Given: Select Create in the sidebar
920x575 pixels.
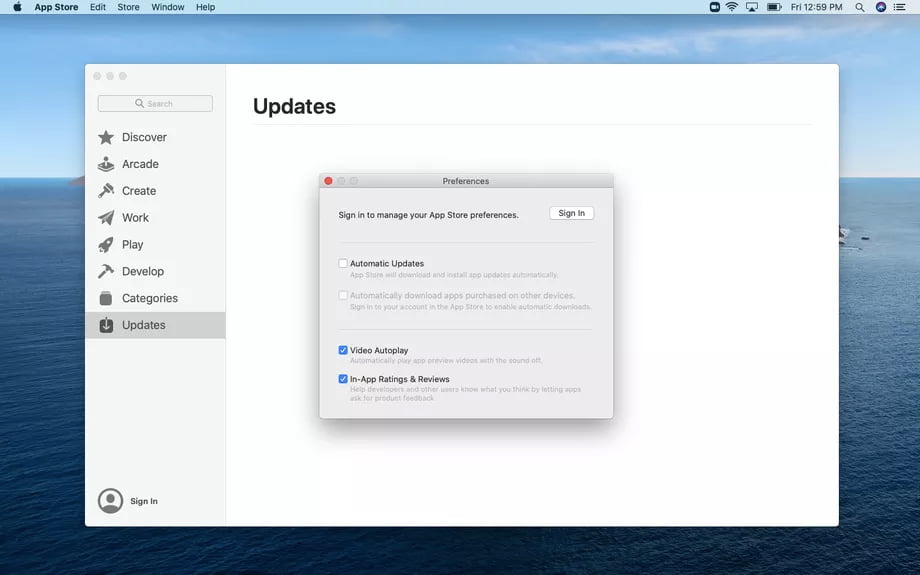Looking at the screenshot, I should point(139,191).
